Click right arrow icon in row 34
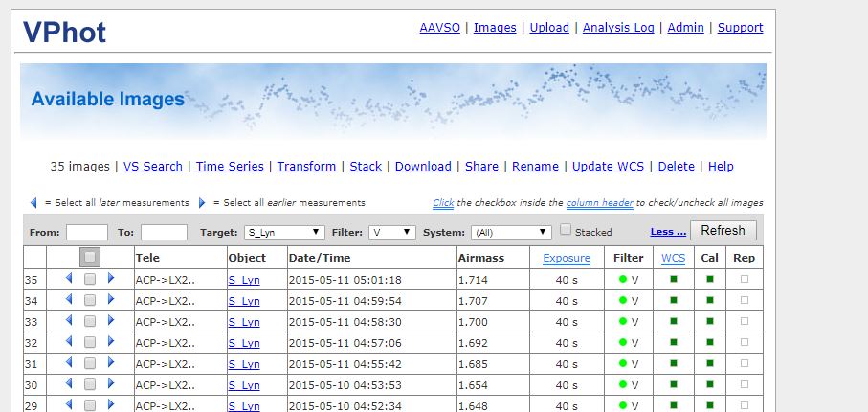The height and width of the screenshot is (412, 868). pos(110,300)
